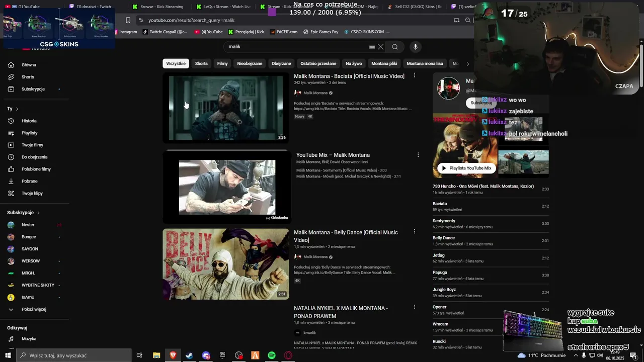Open the FACEIT.com bookmark
The height and width of the screenshot is (362, 644).
point(283,32)
